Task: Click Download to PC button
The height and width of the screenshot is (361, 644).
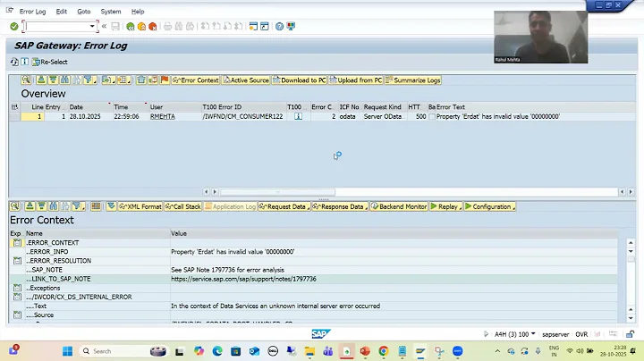Action: click(x=300, y=80)
